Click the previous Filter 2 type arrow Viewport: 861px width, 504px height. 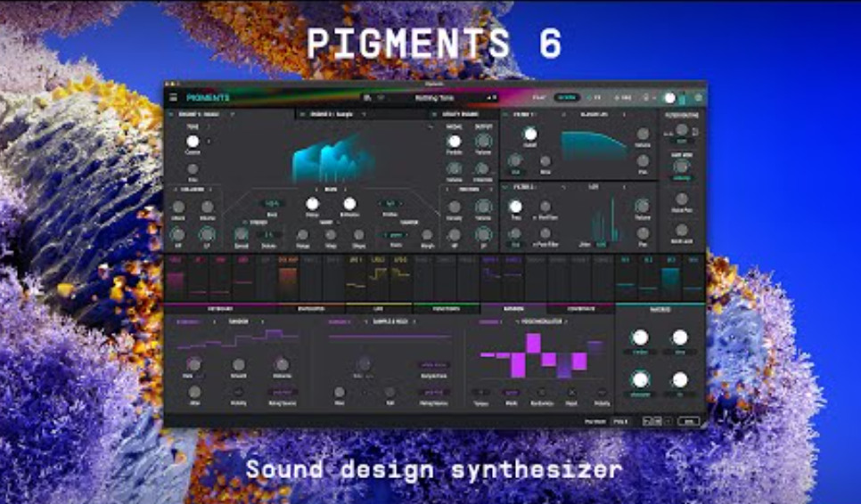pyautogui.click(x=564, y=187)
